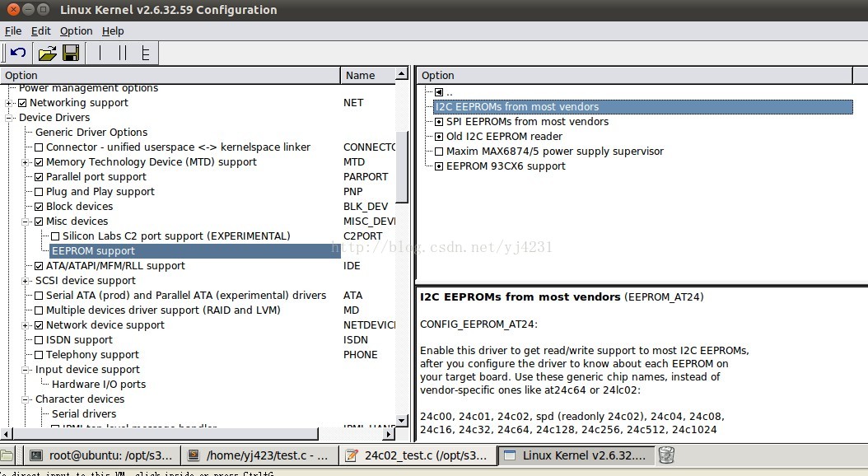Viewport: 868px width, 476px height.
Task: Toggle ATA/ATAPI/MFM/RLL support checkbox
Action: (39, 266)
